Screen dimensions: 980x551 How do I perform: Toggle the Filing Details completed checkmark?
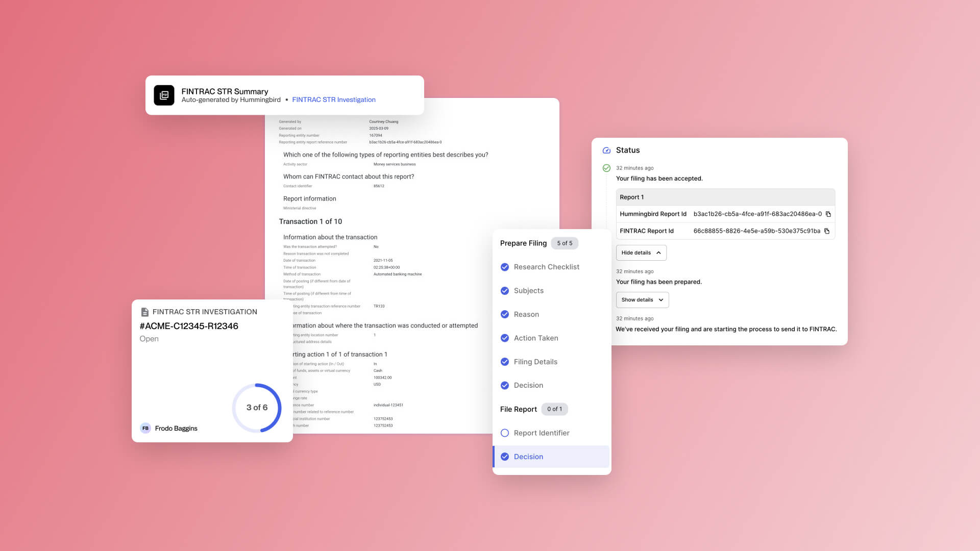pos(505,362)
